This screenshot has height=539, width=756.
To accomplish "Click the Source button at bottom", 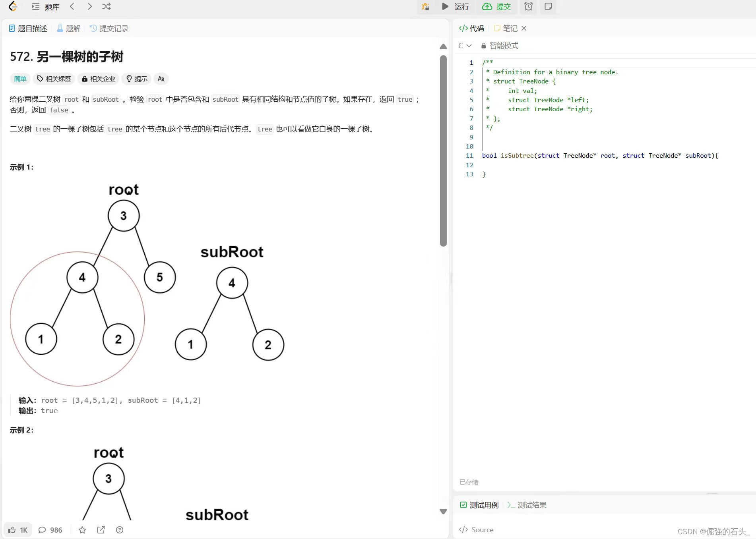I will 476,529.
